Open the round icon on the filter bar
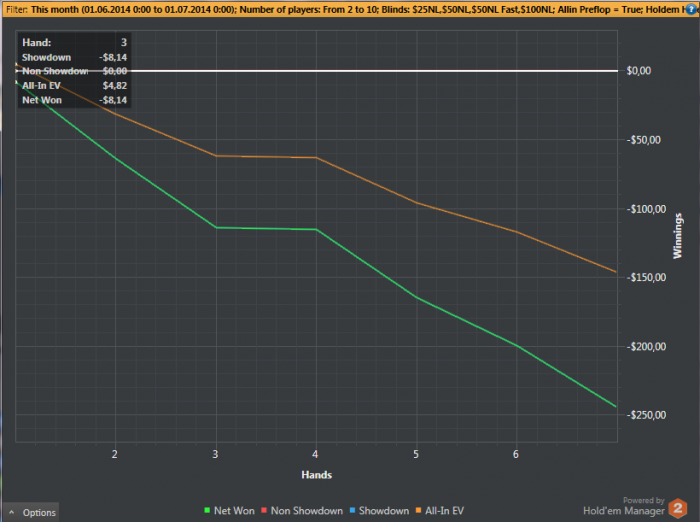Screen dimensions: 700x522 pyautogui.click(x=692, y=9)
